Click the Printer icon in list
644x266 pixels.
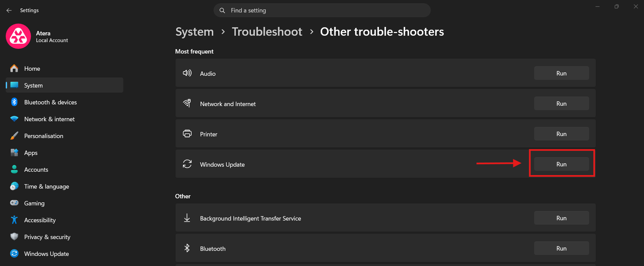187,134
